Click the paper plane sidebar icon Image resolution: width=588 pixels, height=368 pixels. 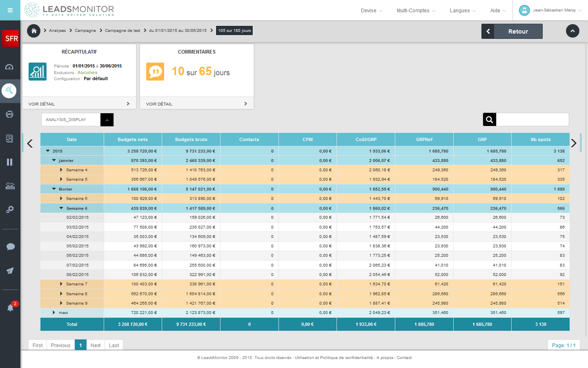[10, 271]
